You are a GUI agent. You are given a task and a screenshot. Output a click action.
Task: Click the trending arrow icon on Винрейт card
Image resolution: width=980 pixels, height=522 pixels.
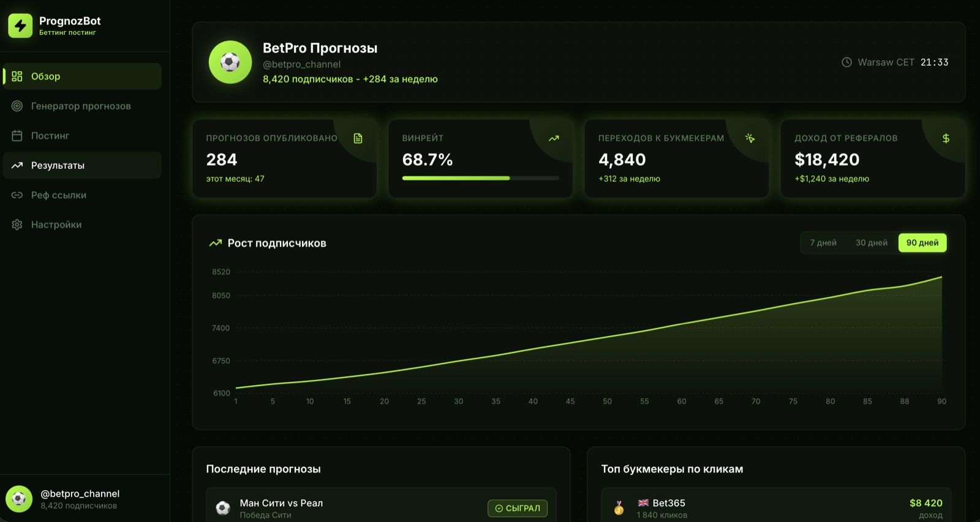[x=554, y=138]
